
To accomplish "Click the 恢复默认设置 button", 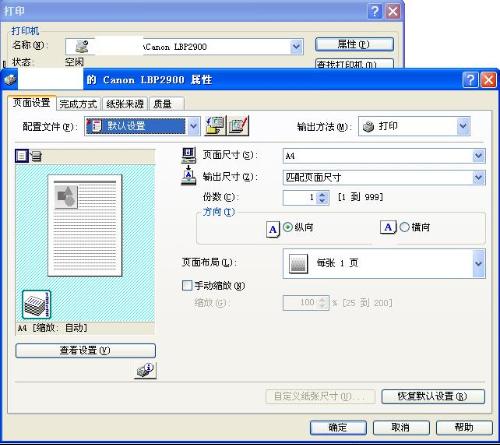I will click(x=433, y=396).
